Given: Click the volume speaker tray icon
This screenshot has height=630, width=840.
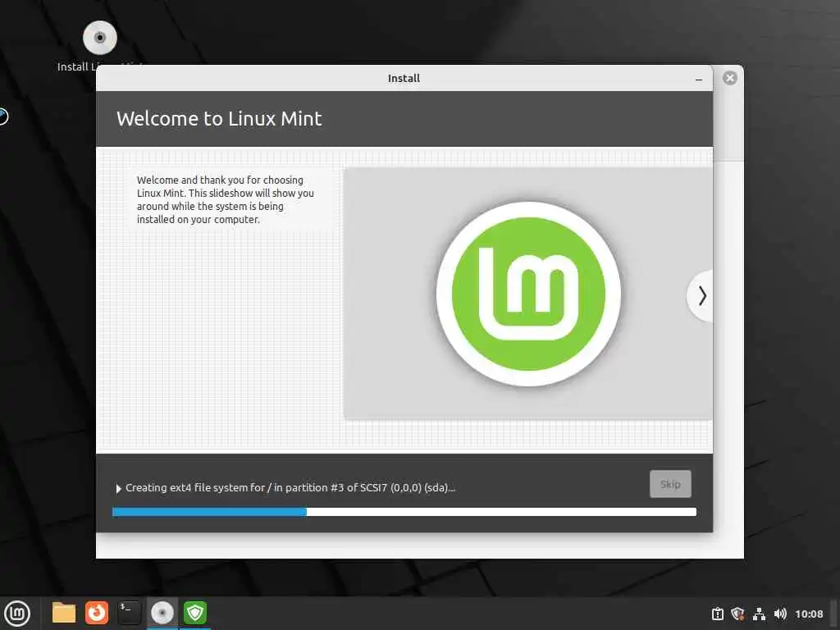Looking at the screenshot, I should click(780, 614).
